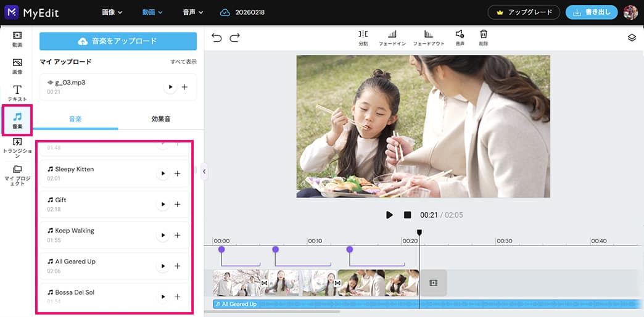This screenshot has height=317, width=644.
Task: Select the second video clip on the timeline
Action: click(x=300, y=283)
